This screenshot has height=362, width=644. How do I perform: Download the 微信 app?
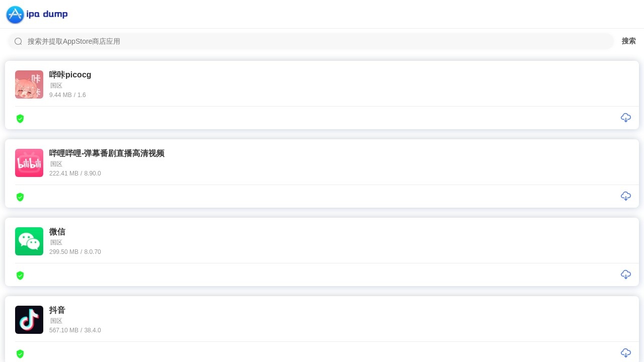point(625,275)
